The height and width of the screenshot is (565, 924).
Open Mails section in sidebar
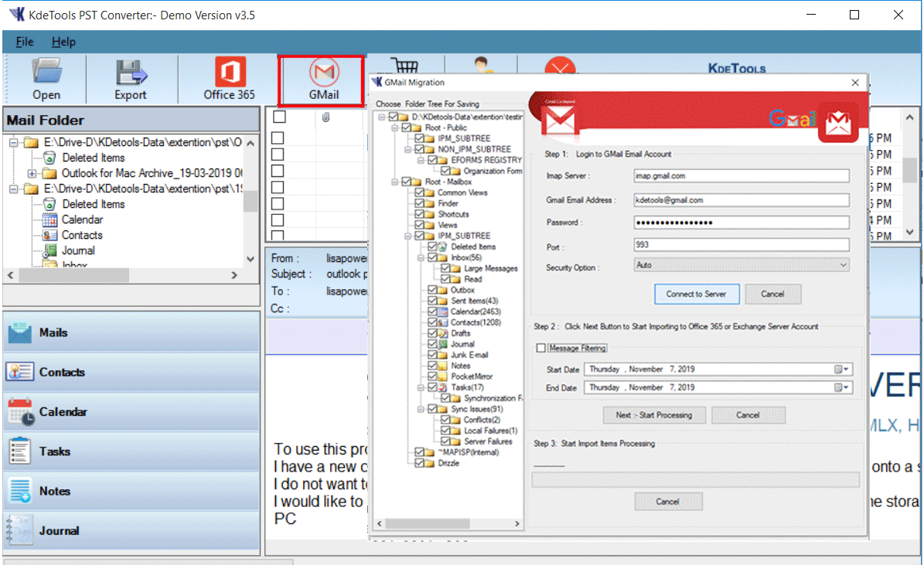(x=131, y=332)
